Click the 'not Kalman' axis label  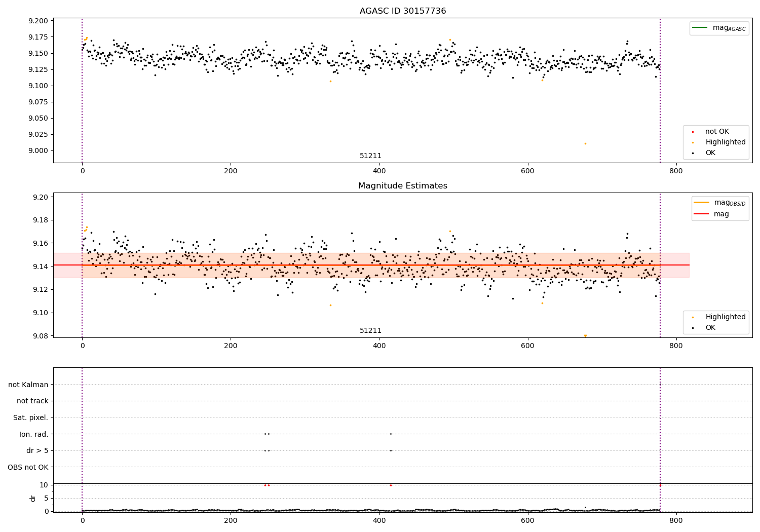pyautogui.click(x=28, y=385)
